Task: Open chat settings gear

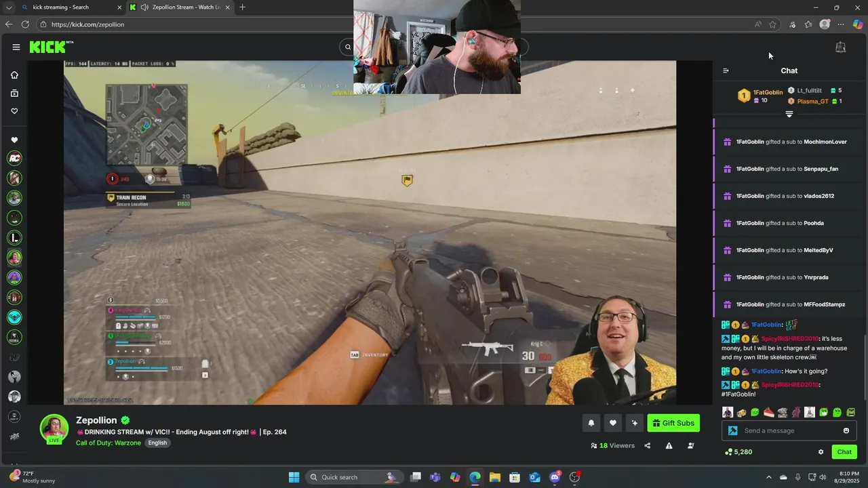Action: tap(821, 452)
